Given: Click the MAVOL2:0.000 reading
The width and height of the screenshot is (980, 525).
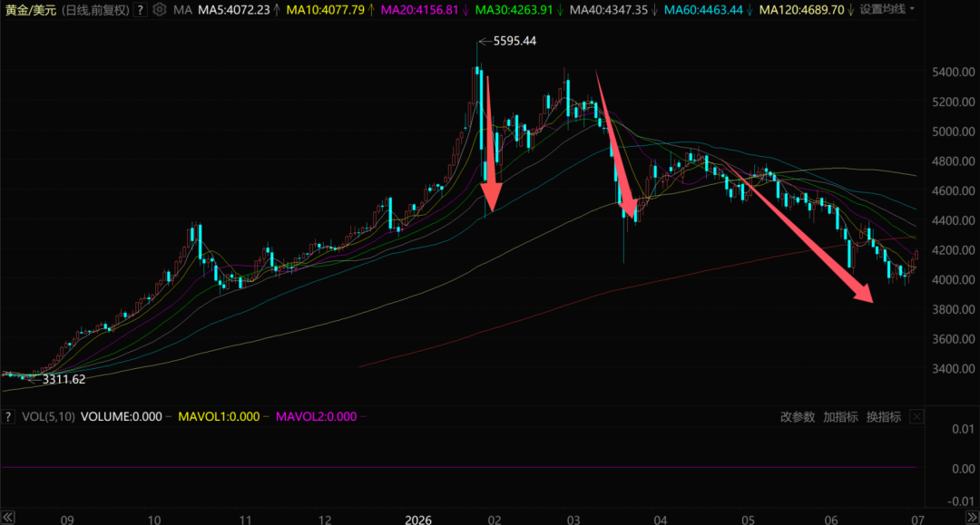Looking at the screenshot, I should [x=317, y=416].
